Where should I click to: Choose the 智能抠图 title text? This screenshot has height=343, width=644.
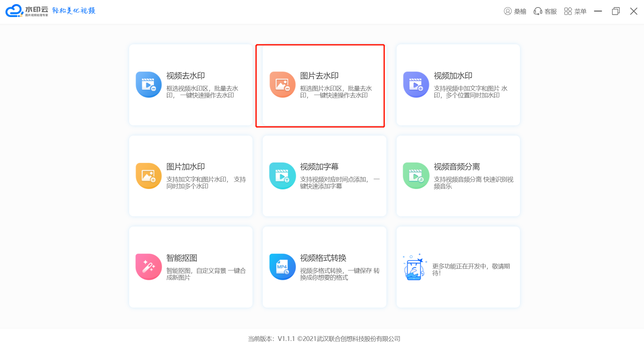click(x=182, y=258)
